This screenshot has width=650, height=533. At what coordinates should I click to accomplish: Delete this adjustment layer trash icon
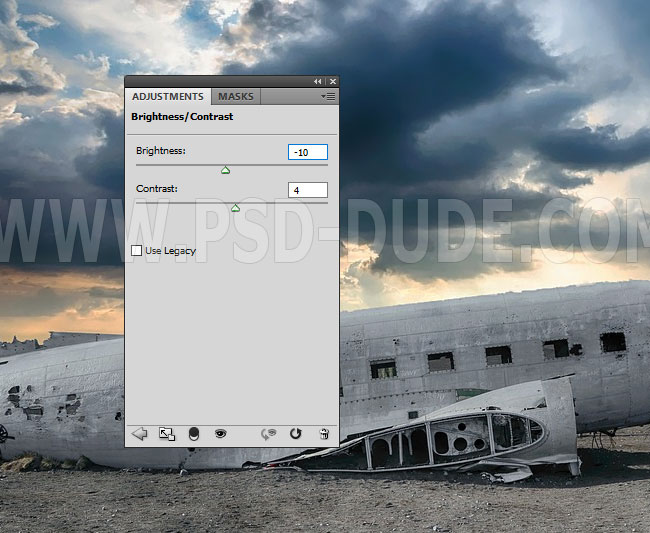click(x=324, y=434)
